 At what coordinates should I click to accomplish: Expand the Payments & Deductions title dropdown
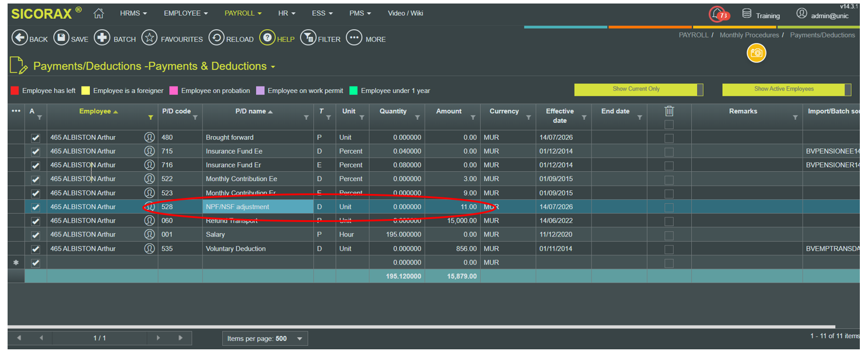coord(273,67)
